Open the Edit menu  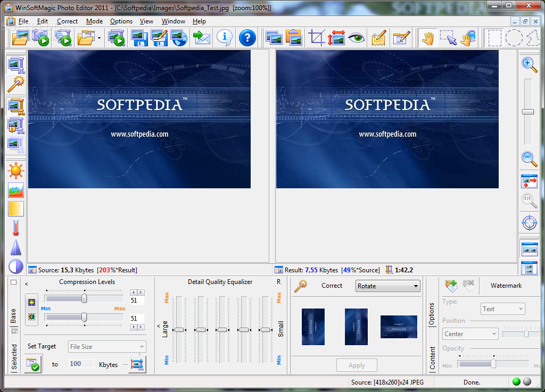click(43, 21)
